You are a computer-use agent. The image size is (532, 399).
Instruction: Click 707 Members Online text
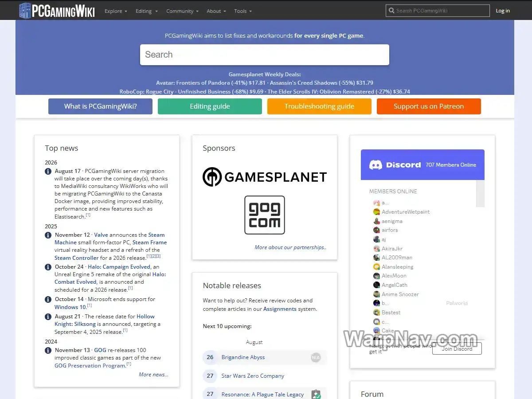tap(451, 165)
